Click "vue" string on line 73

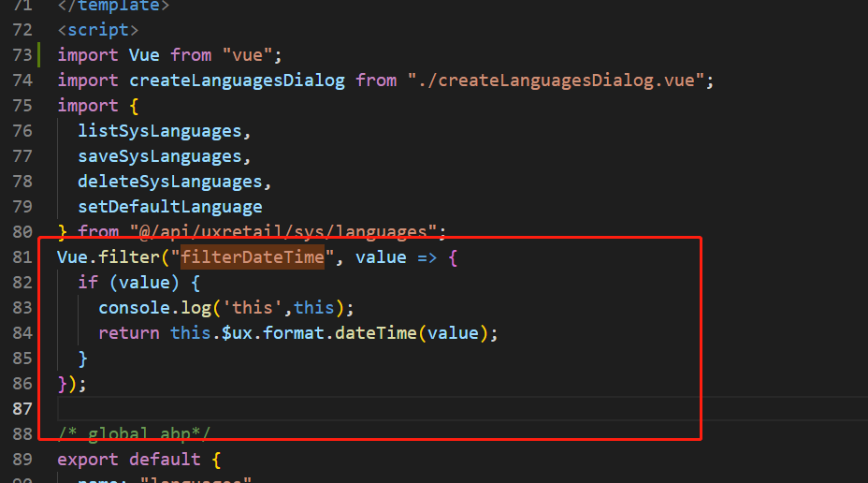[x=248, y=55]
